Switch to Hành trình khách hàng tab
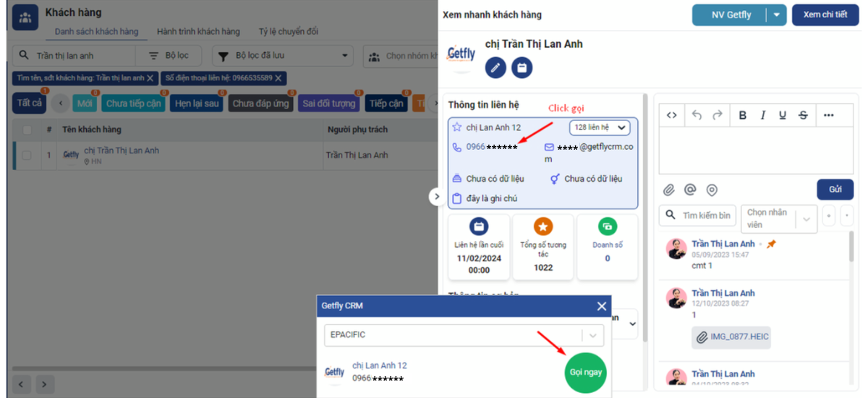 click(198, 32)
